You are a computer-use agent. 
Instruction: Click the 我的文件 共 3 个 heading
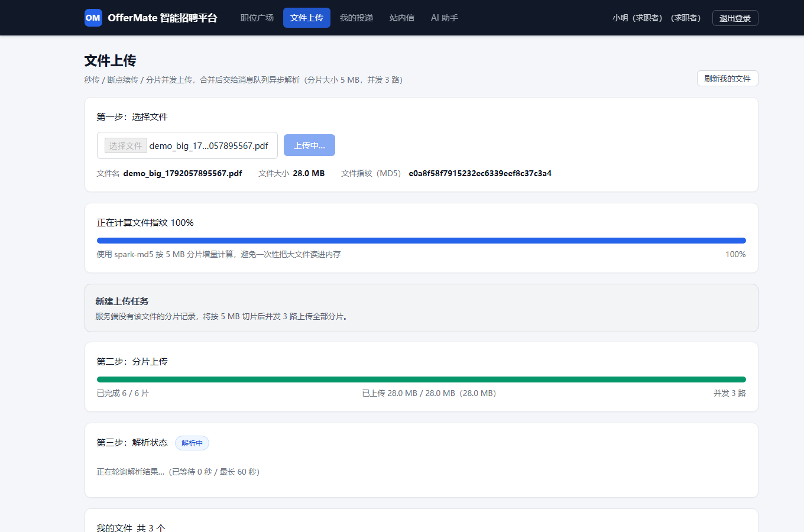tap(131, 527)
